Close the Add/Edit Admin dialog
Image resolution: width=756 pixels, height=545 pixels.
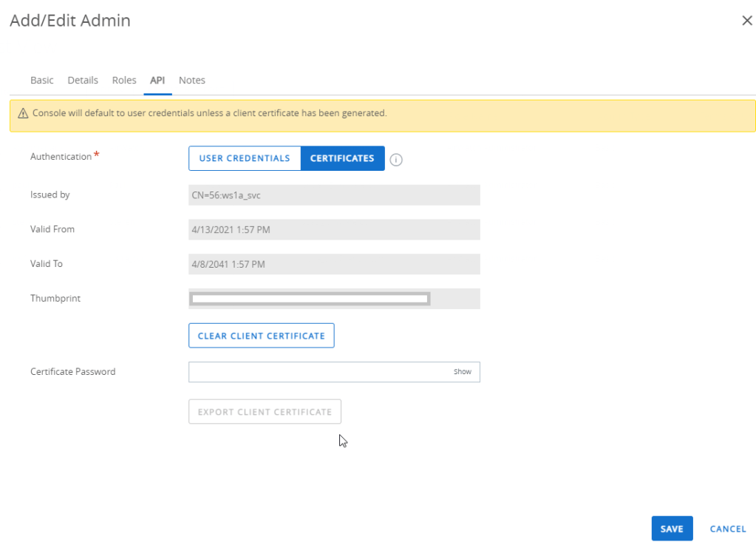(746, 21)
